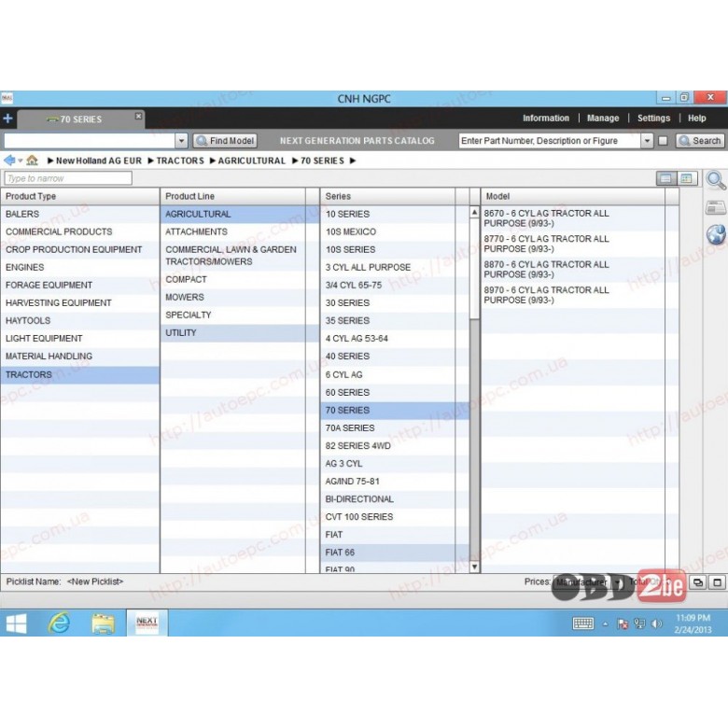Select LIGHT EQUIPMENT product type
The image size is (728, 728).
(80, 339)
